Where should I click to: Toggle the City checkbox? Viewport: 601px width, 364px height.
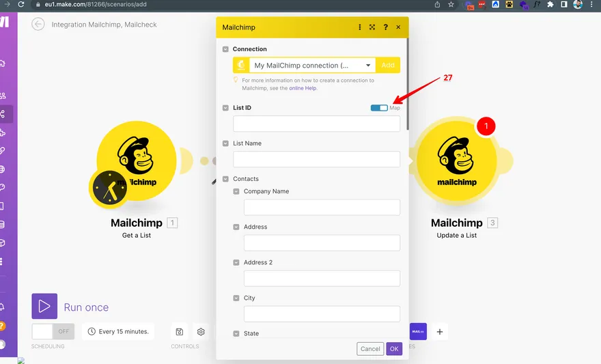pos(236,298)
